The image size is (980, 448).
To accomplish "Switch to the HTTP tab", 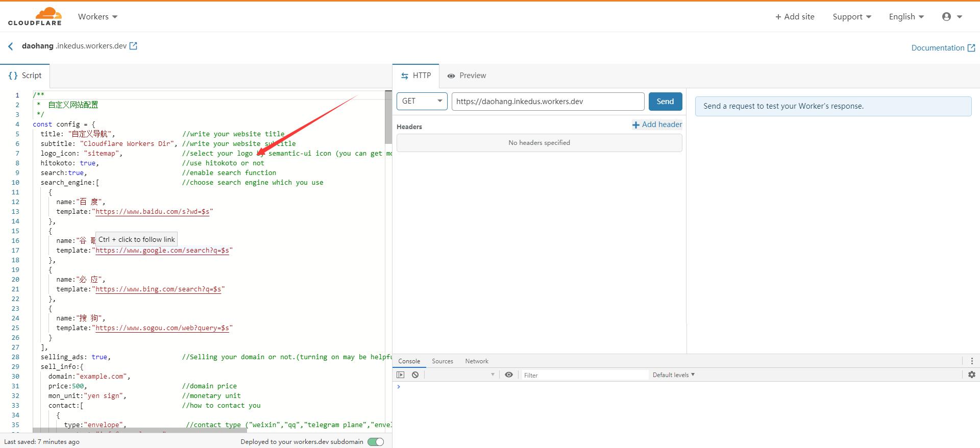I will [x=416, y=76].
